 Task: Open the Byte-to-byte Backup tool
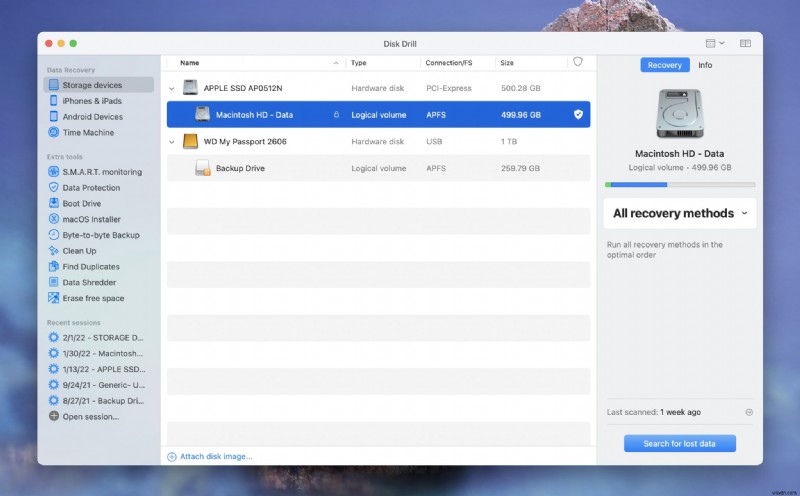100,235
